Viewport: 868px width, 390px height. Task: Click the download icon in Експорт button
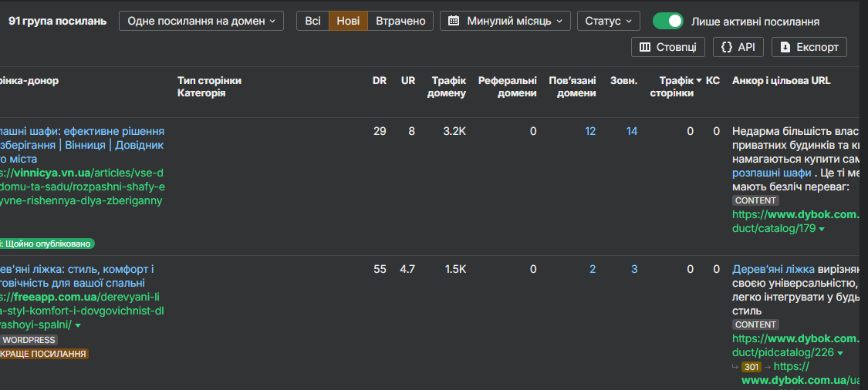[x=785, y=47]
